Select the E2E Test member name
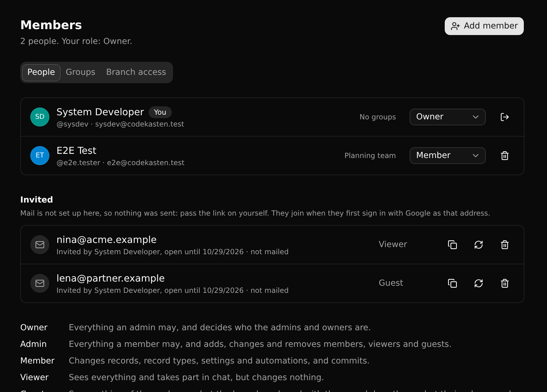 (76, 151)
